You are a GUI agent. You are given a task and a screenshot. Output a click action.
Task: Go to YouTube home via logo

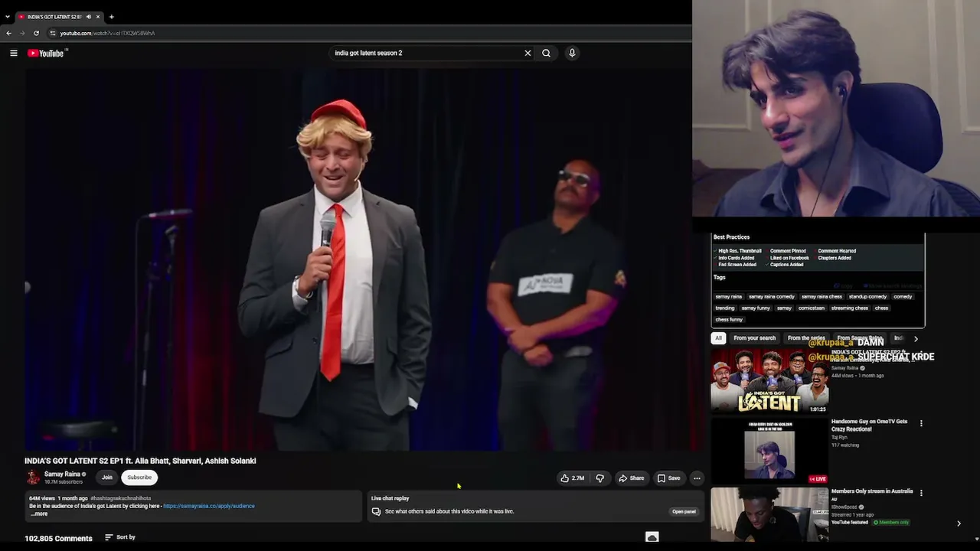click(x=47, y=53)
